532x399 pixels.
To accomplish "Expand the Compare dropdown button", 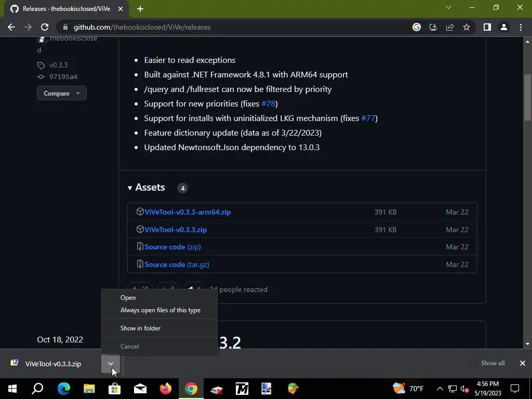I will pyautogui.click(x=62, y=94).
